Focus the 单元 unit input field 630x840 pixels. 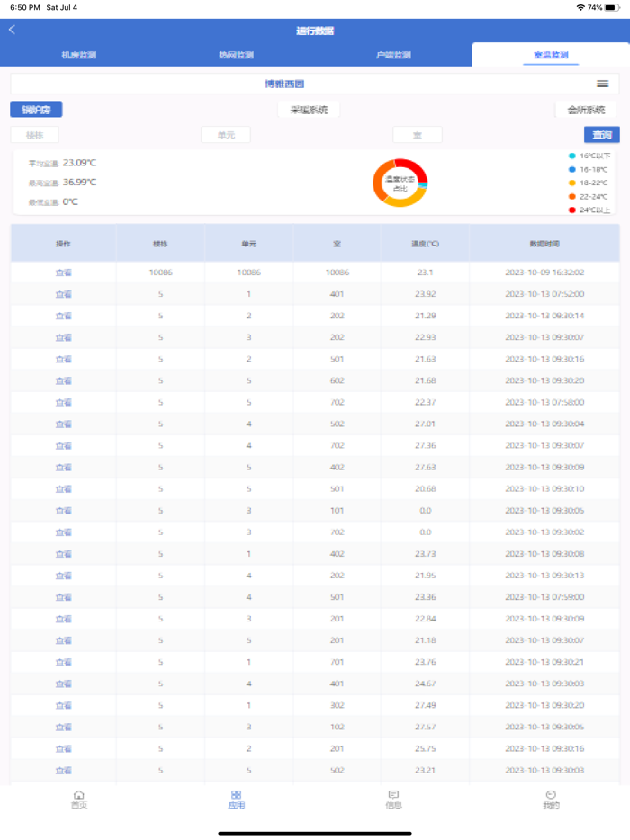[x=226, y=135]
